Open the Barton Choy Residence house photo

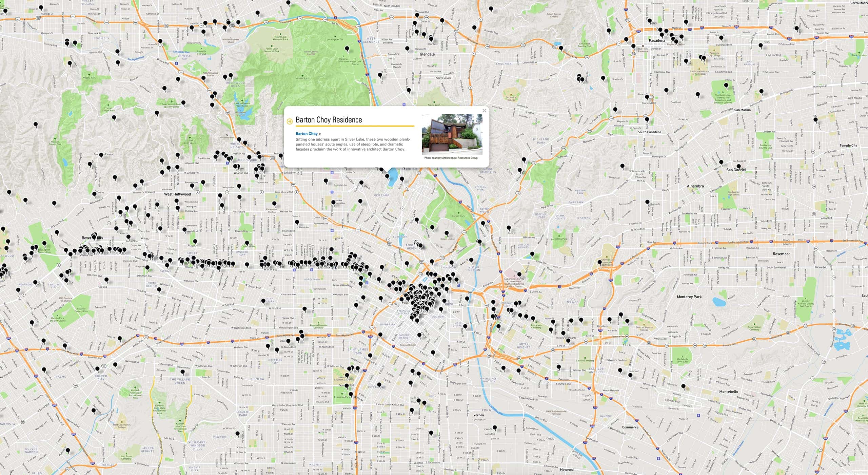coord(452,134)
